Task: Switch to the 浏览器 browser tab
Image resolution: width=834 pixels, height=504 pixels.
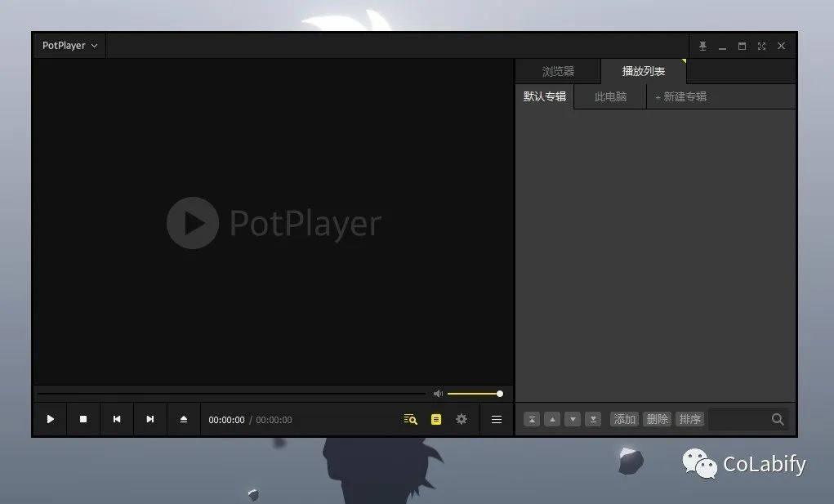Action: [x=559, y=70]
